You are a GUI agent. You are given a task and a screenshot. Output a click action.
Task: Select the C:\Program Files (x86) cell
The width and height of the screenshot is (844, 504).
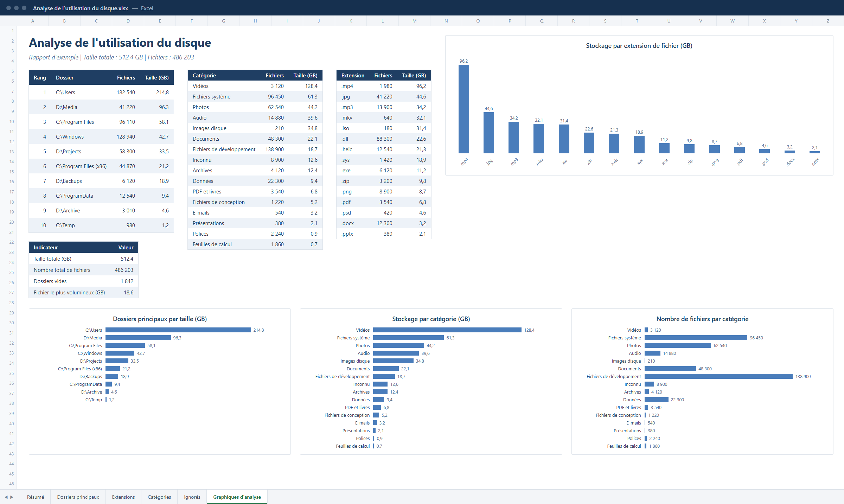click(x=81, y=166)
